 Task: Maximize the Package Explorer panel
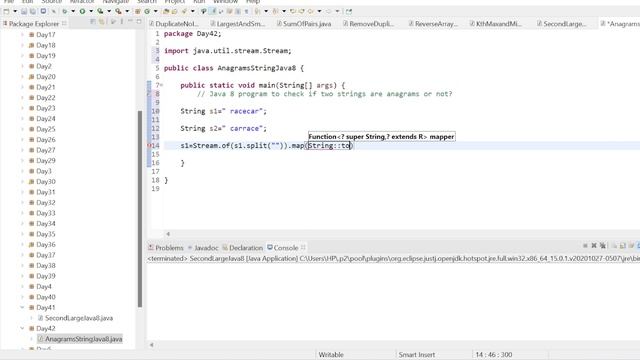(x=139, y=21)
